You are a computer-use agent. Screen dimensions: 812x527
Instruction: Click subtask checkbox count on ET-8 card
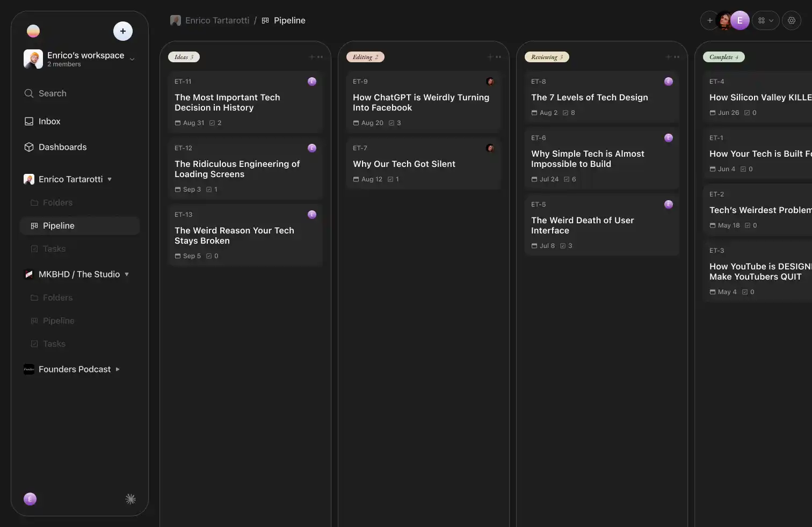(x=569, y=113)
